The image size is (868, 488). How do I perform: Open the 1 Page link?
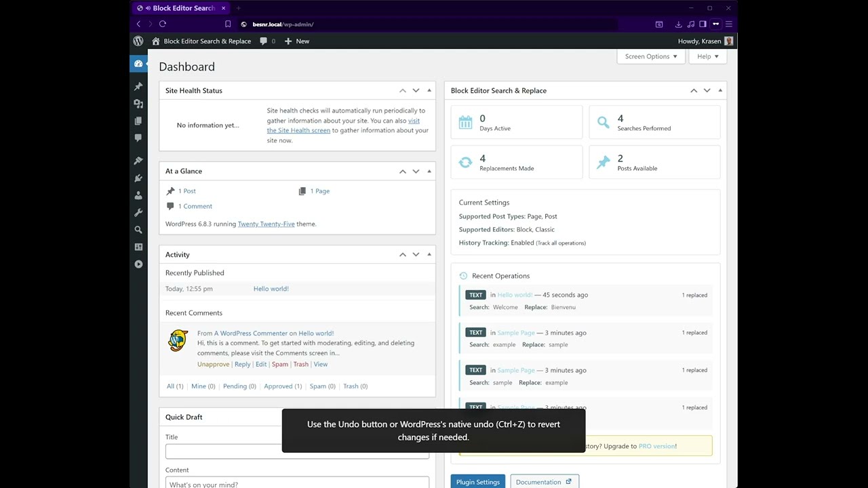tap(320, 191)
